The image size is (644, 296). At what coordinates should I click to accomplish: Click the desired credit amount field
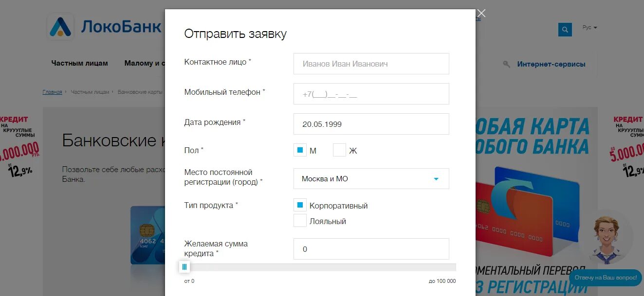pos(371,249)
